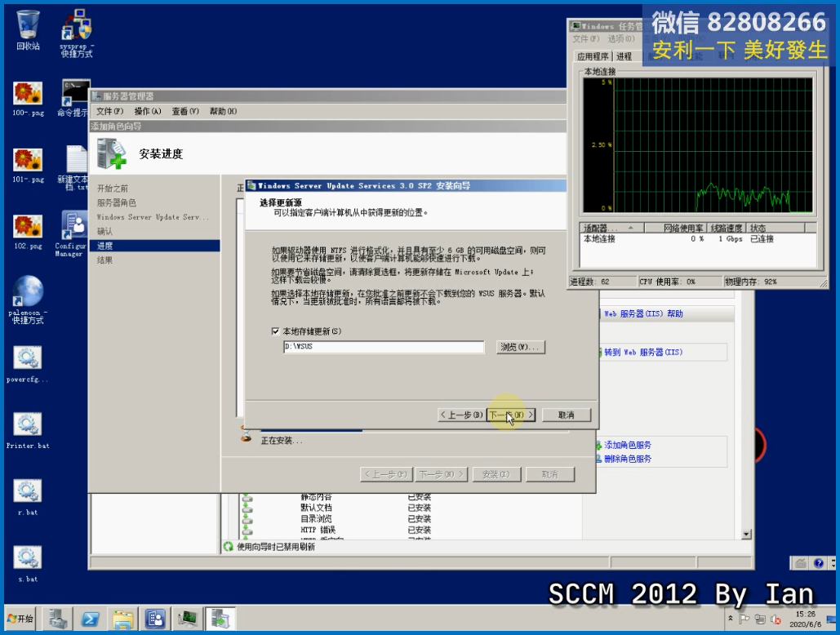840x635 pixels.
Task: Sort by the 适配器 column header in Task Manager
Action: coord(611,228)
